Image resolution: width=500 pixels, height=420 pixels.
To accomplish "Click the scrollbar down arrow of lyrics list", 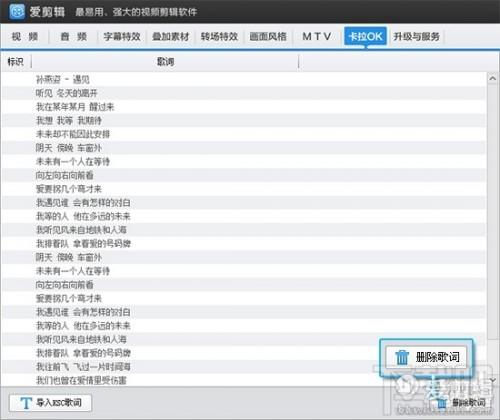I will tap(493, 380).
